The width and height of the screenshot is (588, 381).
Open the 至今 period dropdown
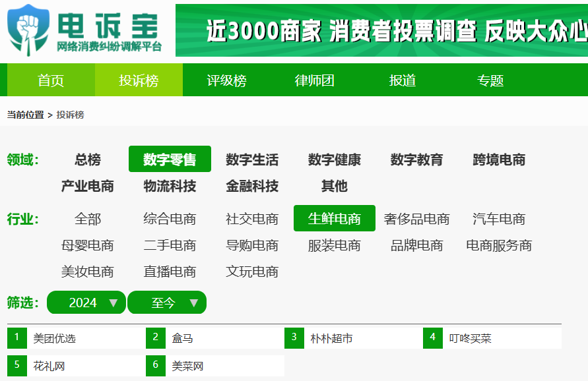point(167,303)
